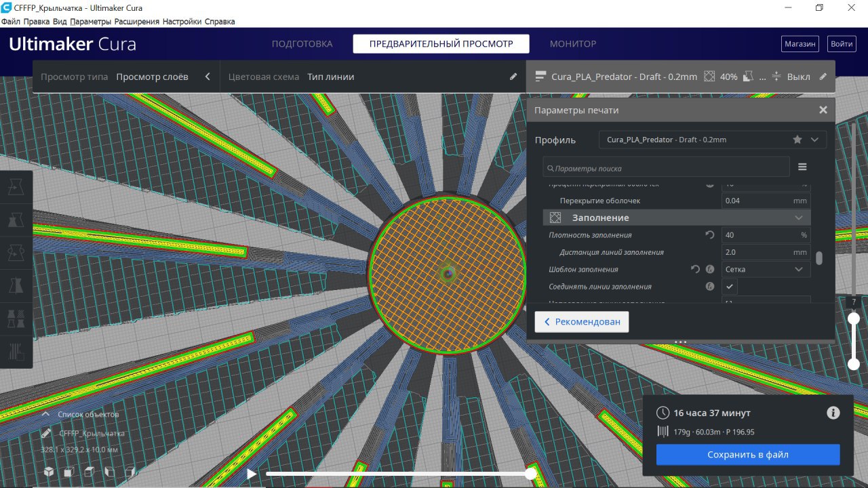Click the settings list scrollbar thumb
This screenshot has height=488, width=868.
pyautogui.click(x=819, y=258)
